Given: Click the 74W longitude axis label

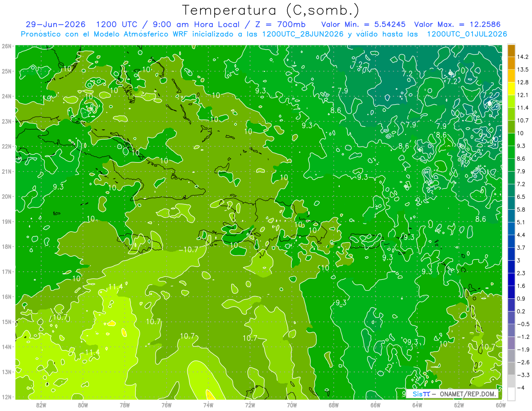Looking at the screenshot, I should (208, 404).
